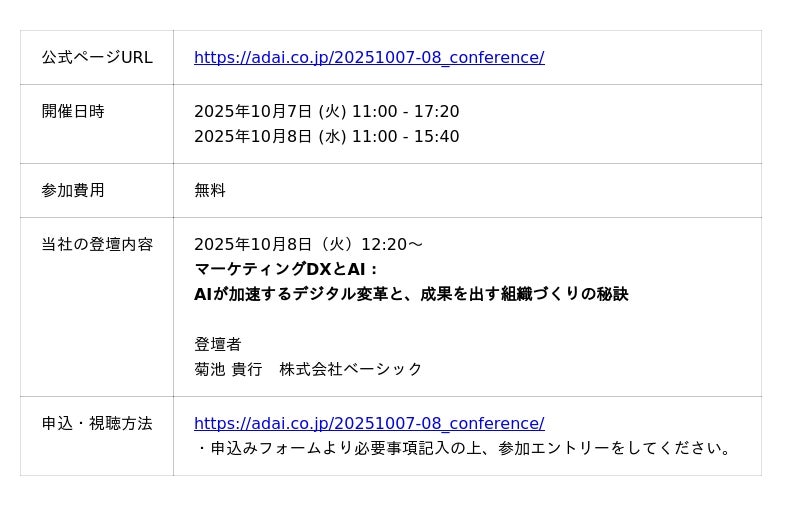Click the 無料 fee value
This screenshot has height=506, width=800.
(x=210, y=190)
